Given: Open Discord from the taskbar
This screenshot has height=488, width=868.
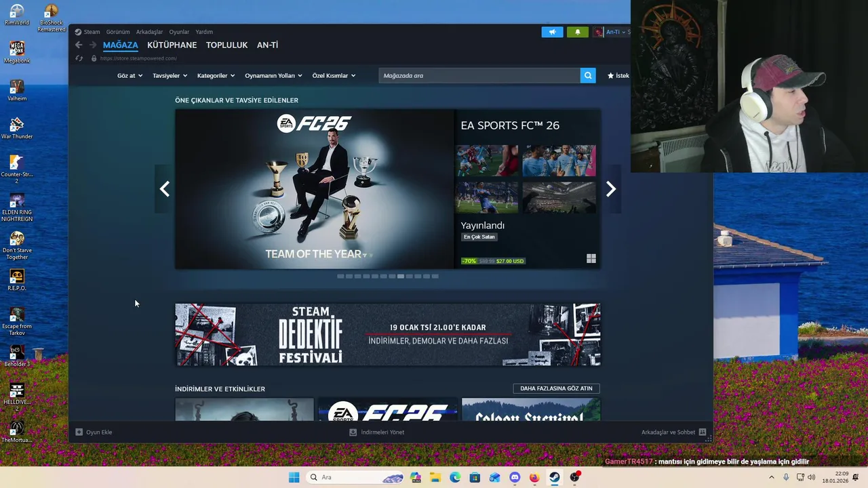Looking at the screenshot, I should click(515, 477).
